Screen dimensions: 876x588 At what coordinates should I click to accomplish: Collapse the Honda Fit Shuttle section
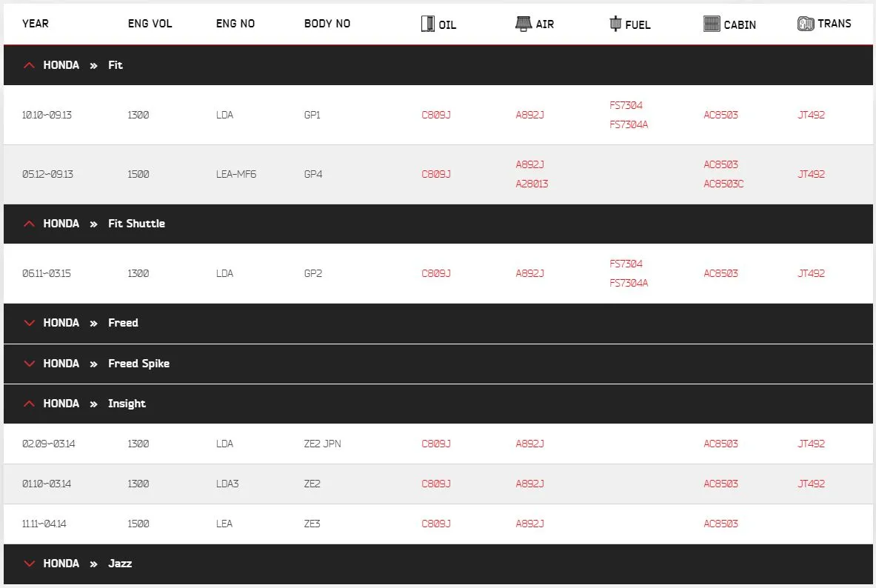pos(30,224)
